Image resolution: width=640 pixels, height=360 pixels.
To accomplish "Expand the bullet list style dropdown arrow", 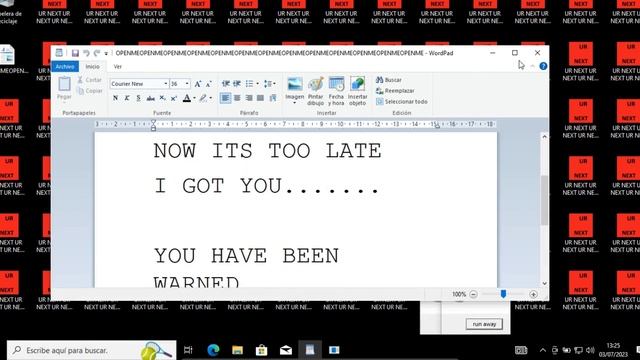I will 258,84.
